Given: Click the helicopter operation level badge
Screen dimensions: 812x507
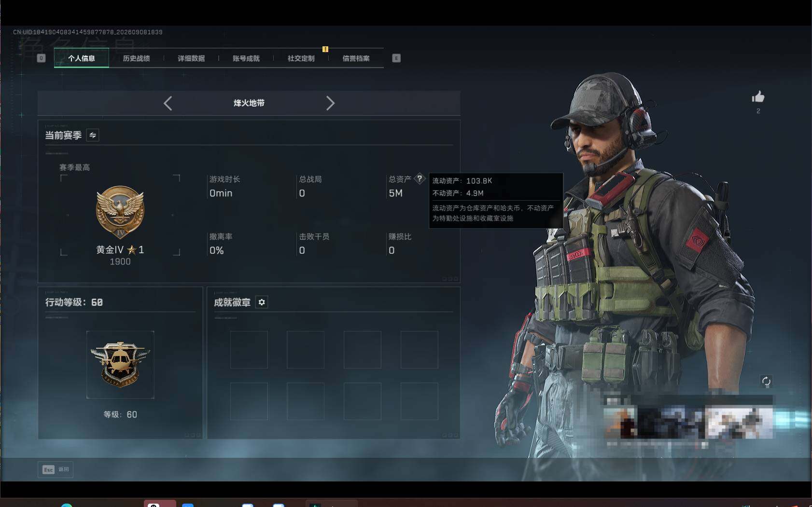Looking at the screenshot, I should click(x=120, y=365).
